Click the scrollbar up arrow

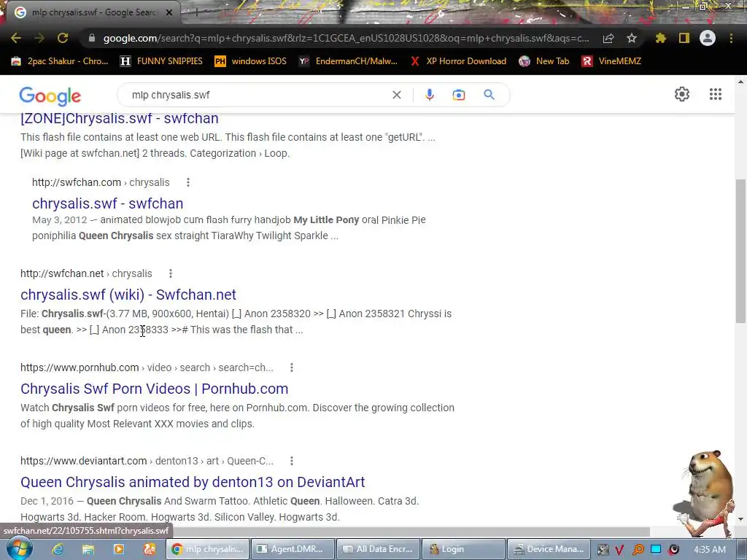coord(740,82)
